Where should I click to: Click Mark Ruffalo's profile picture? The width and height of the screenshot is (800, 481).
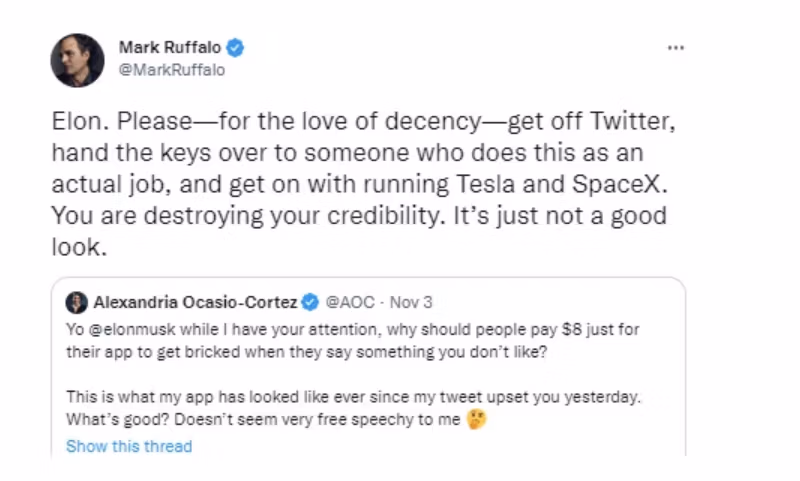click(x=78, y=60)
